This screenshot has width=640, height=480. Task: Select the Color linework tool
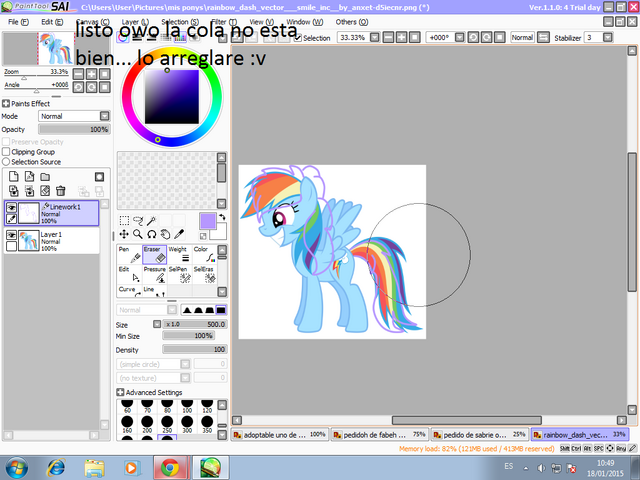click(204, 254)
